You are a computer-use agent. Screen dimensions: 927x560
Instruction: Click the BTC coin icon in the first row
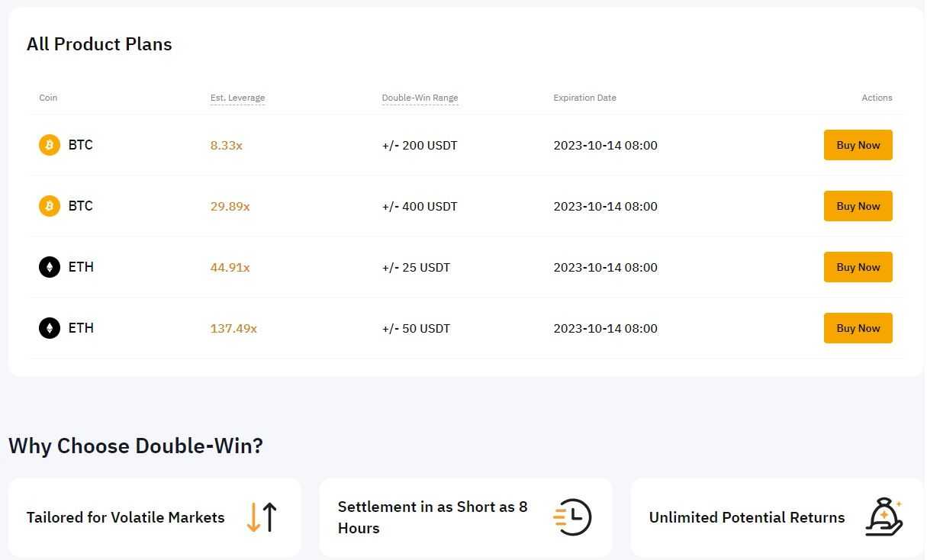coord(49,144)
